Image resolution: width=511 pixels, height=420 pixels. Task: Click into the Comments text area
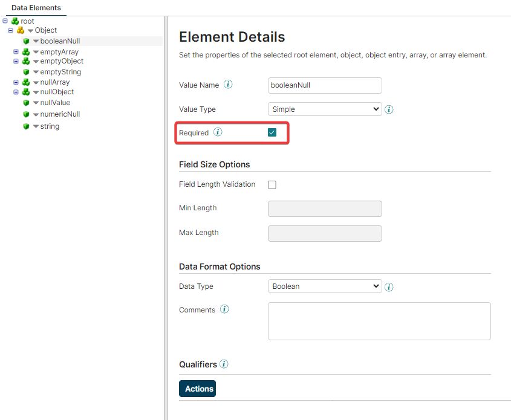(x=379, y=321)
